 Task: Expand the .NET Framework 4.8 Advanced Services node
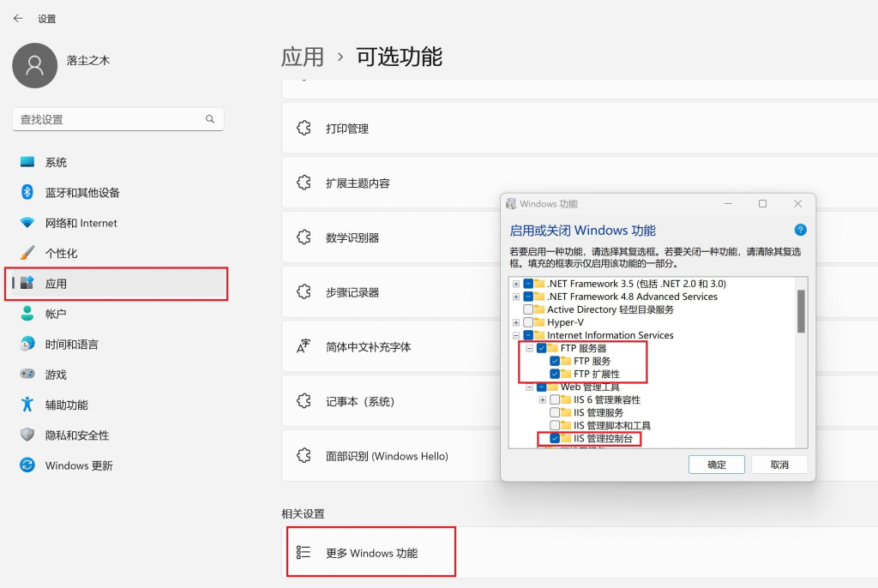tap(516, 297)
